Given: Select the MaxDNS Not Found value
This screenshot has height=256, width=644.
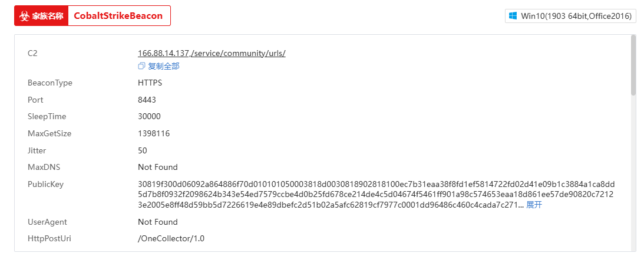Looking at the screenshot, I should [157, 167].
